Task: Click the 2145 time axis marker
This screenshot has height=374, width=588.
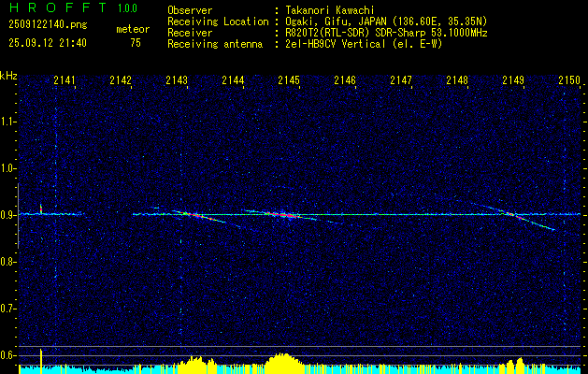Action: 289,80
